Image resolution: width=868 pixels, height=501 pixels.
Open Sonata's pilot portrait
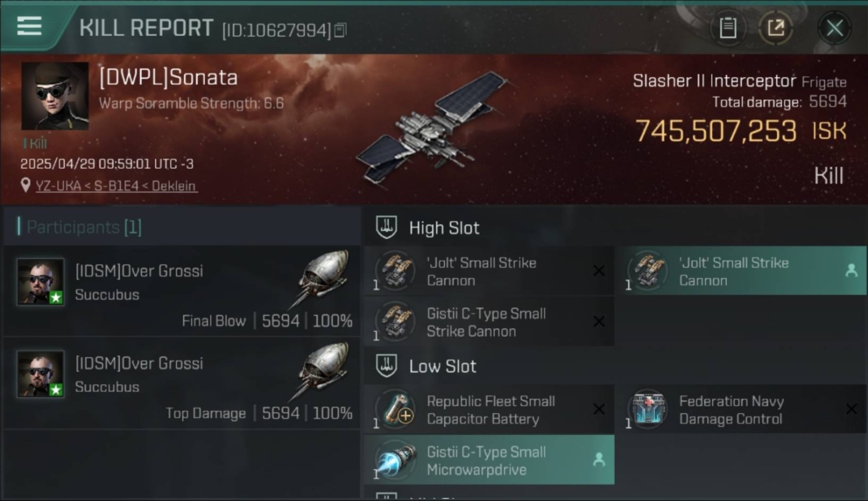[55, 96]
